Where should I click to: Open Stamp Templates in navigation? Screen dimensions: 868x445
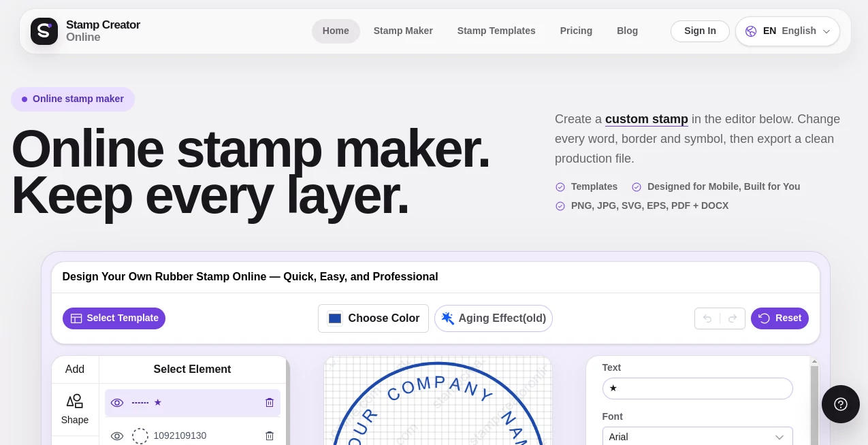click(x=496, y=31)
